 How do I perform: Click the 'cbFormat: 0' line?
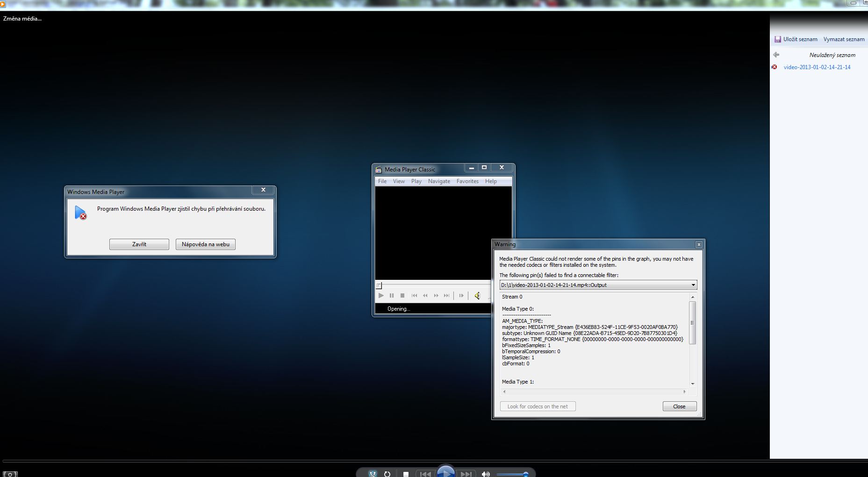click(x=516, y=363)
